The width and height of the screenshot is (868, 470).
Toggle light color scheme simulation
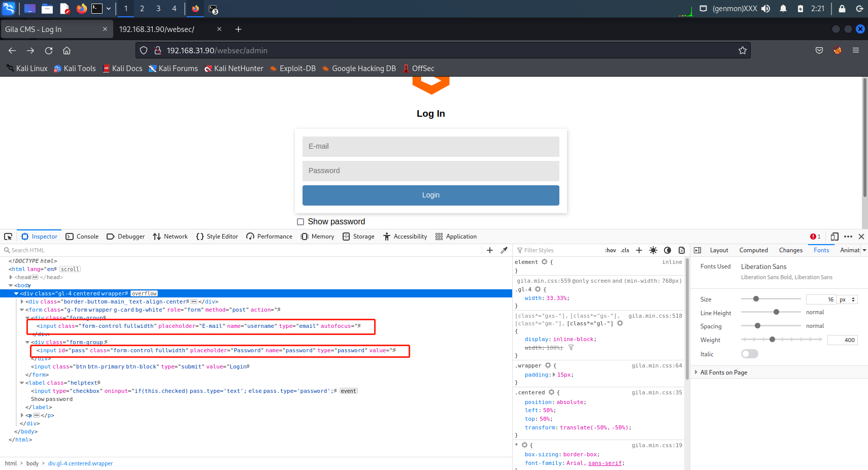[653, 250]
